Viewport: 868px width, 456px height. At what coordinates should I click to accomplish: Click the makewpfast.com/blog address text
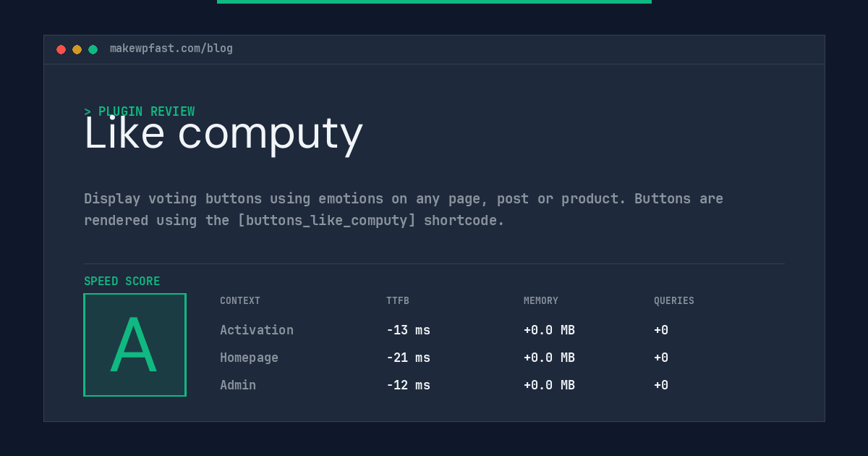click(171, 48)
